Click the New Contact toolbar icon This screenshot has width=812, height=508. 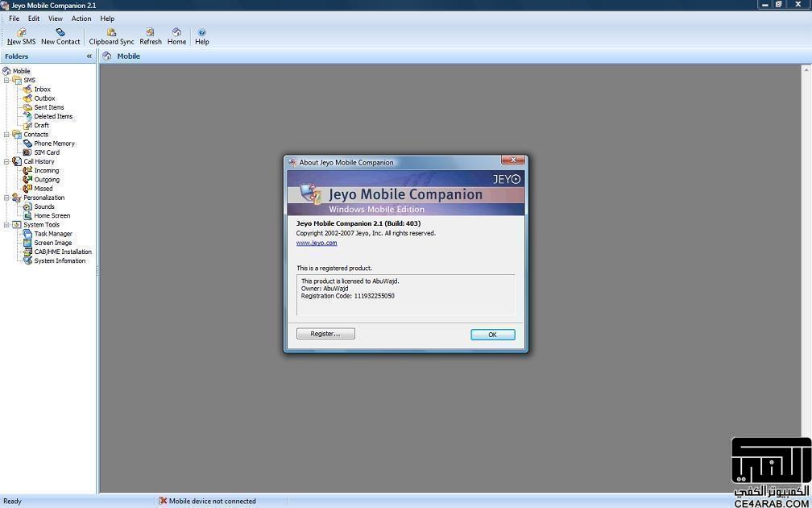coord(60,32)
